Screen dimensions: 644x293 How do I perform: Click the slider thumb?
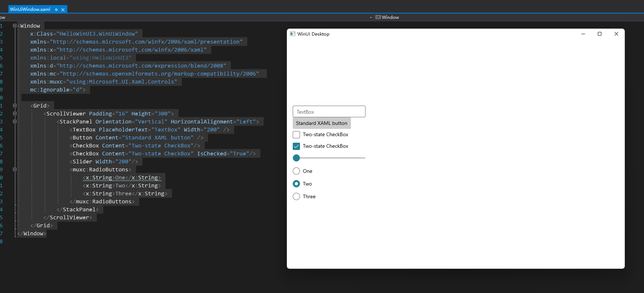click(296, 158)
